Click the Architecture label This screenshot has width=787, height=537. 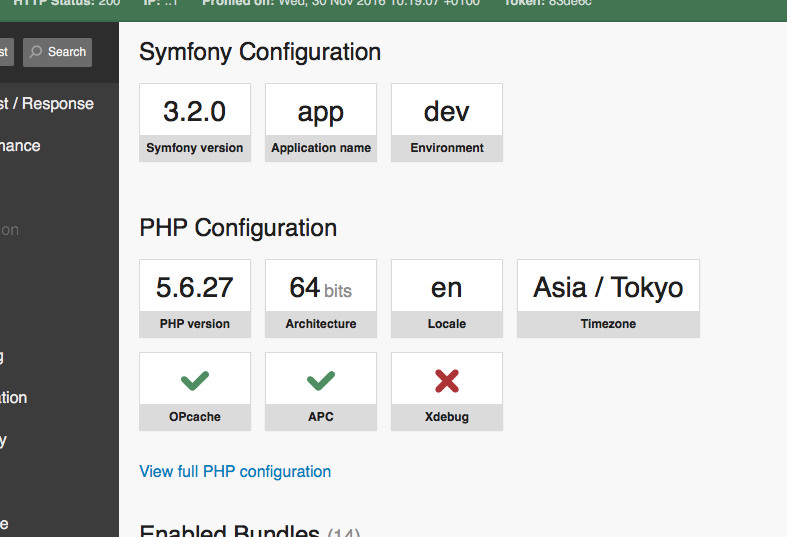[x=321, y=324]
